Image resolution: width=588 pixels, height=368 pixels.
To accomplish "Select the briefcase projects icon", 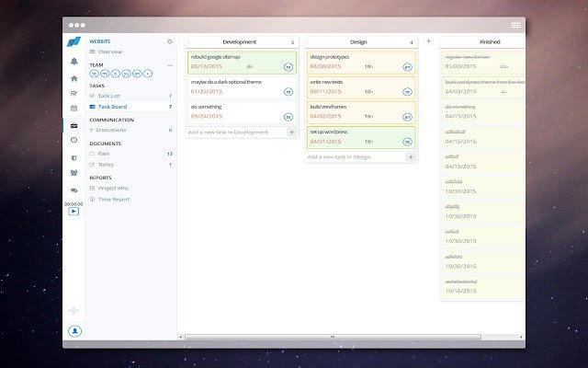I will point(73,125).
